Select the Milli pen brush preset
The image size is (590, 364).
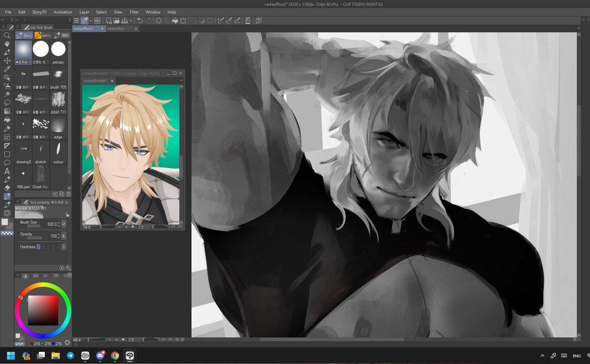(23, 177)
